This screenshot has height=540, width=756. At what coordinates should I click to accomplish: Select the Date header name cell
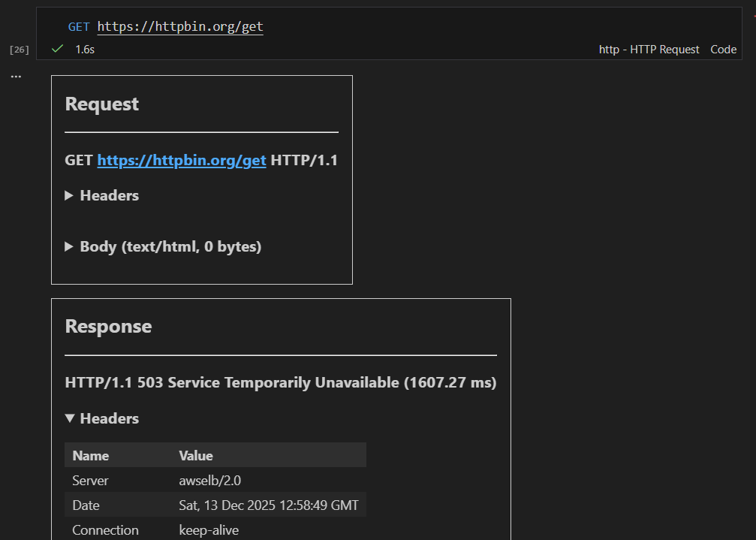[86, 505]
